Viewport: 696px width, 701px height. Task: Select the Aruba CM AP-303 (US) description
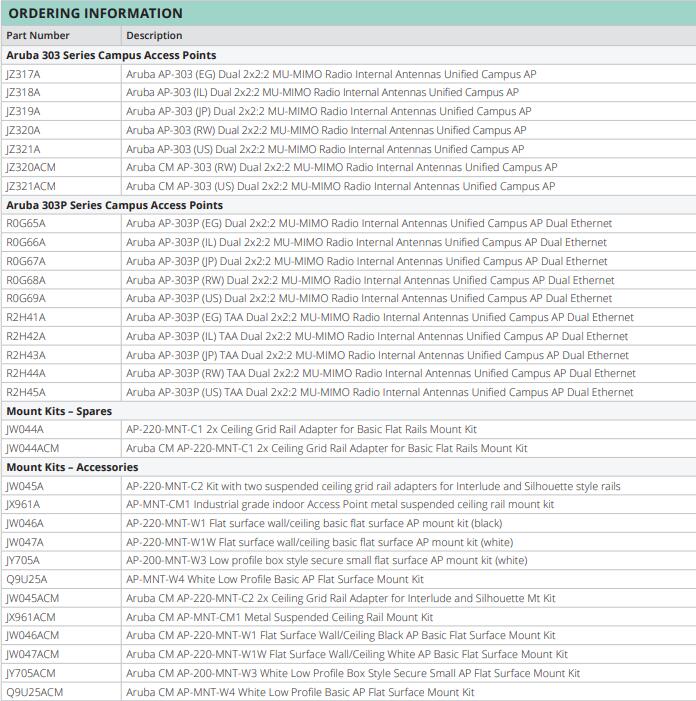tap(341, 186)
